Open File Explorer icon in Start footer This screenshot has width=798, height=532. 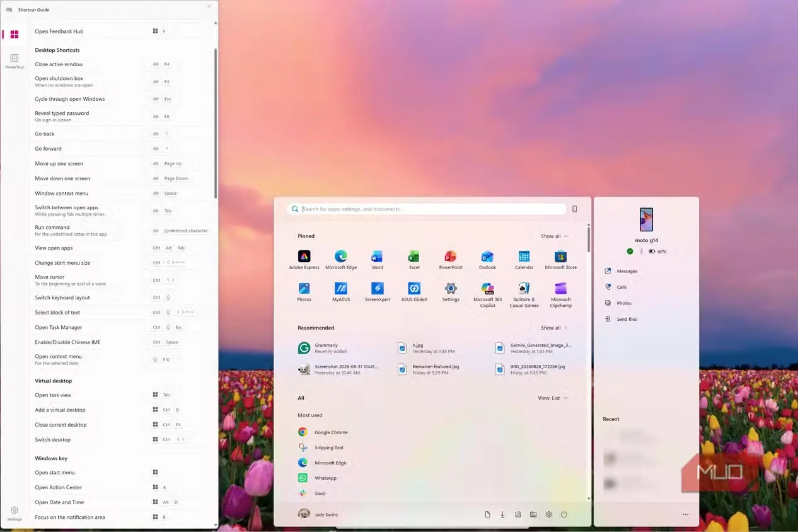tap(533, 514)
